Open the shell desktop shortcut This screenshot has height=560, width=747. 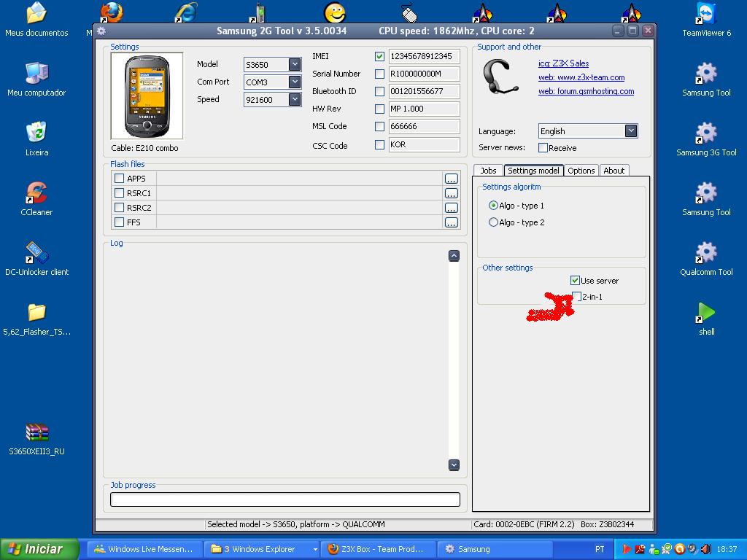[706, 319]
